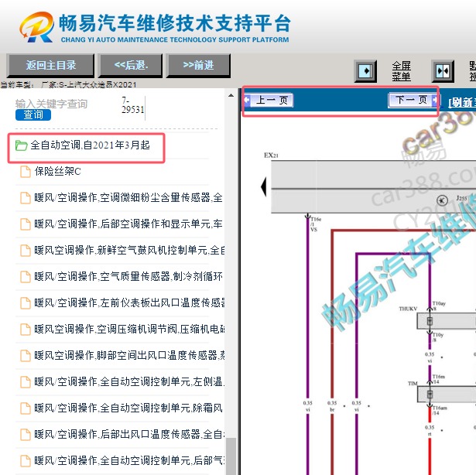Click the split-view toggle icon
This screenshot has height=475, width=476.
pyautogui.click(x=443, y=71)
